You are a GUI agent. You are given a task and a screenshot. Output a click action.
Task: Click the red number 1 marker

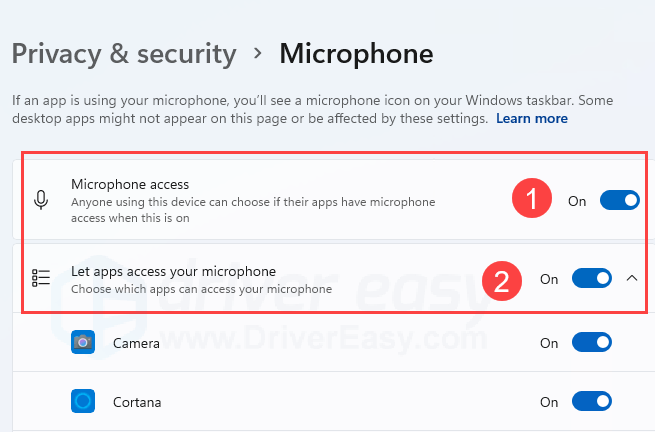[x=532, y=198]
